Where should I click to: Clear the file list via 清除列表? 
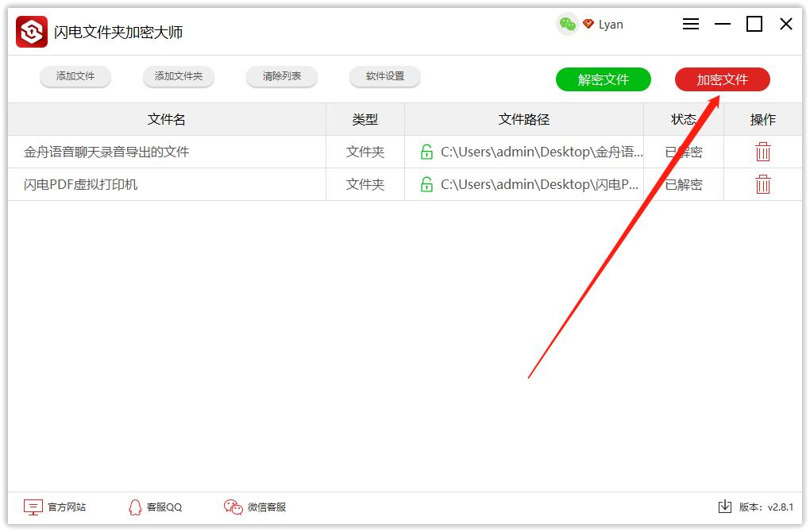click(281, 76)
